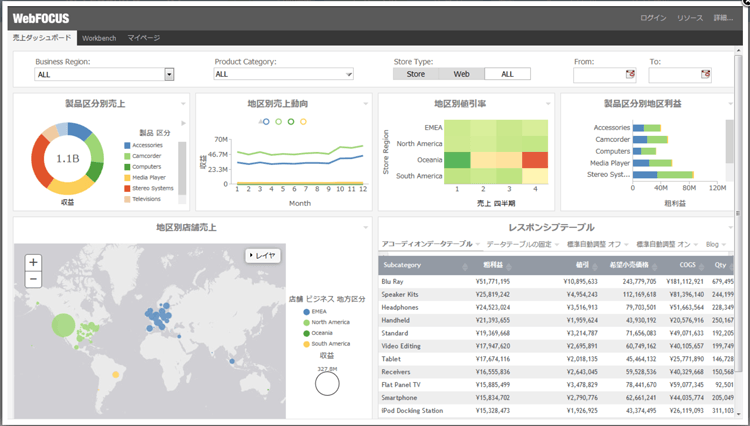Open the Product Category dropdown

click(x=348, y=74)
